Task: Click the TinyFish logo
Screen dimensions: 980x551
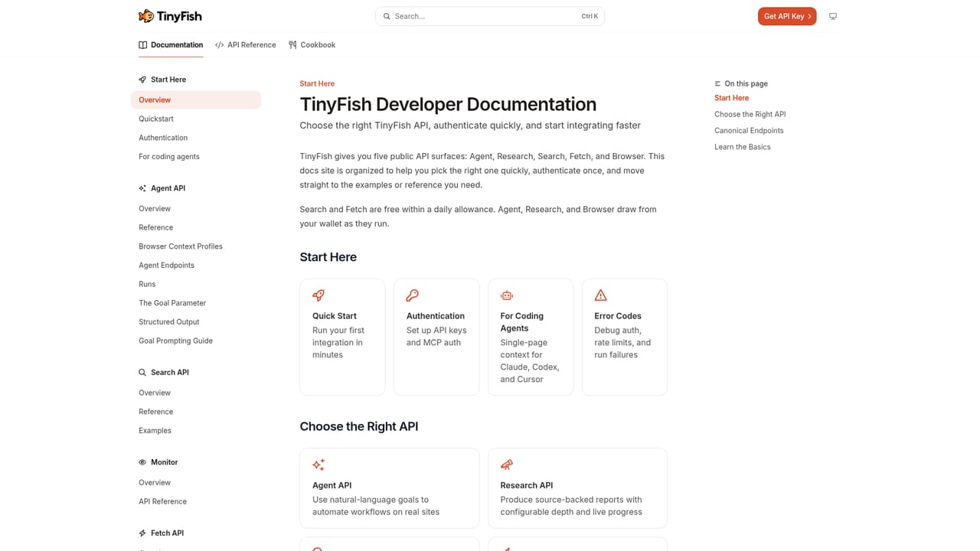Action: [x=170, y=16]
